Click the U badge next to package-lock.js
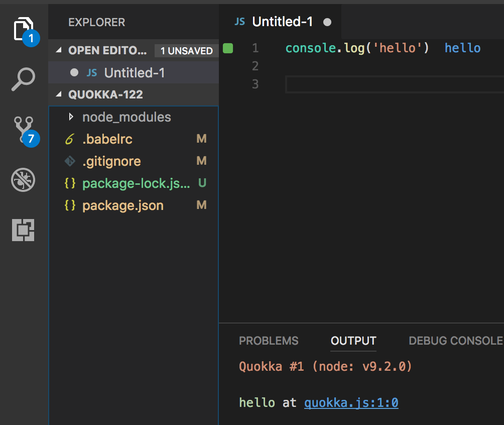Screen dimensions: 504x425 [201, 183]
